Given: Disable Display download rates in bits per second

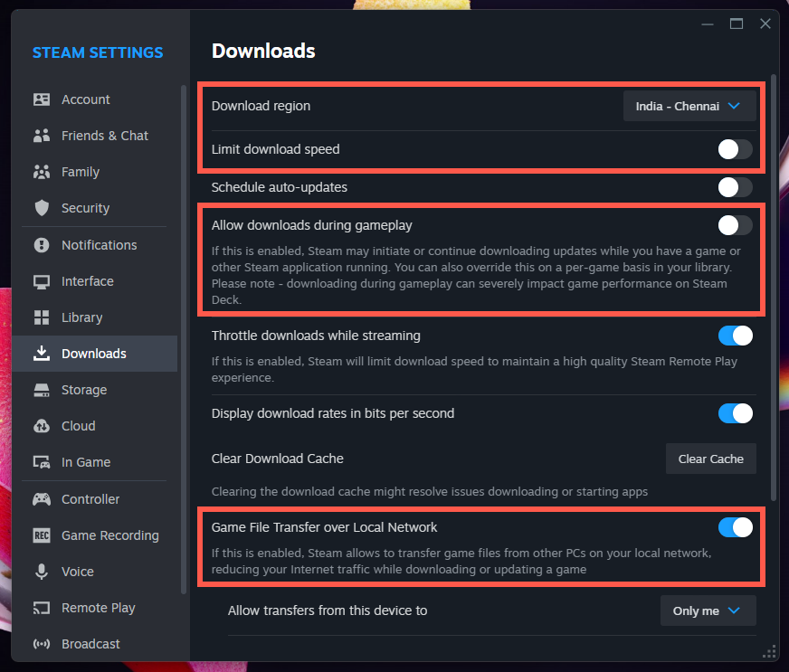Looking at the screenshot, I should [735, 413].
